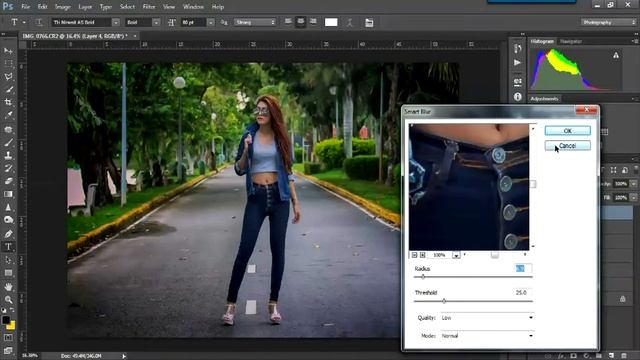Switch to the Histogram tab
640x360 pixels.
542,41
